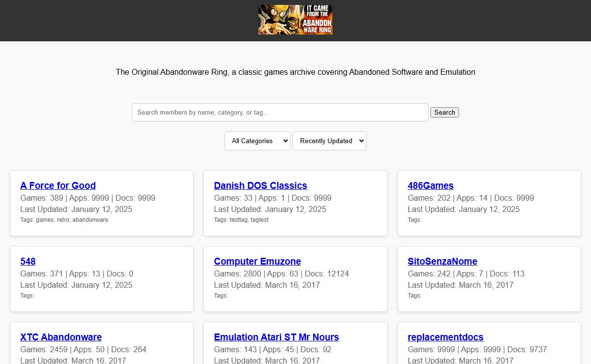The height and width of the screenshot is (364, 591).
Task: Go to the 548 member link
Action: click(x=28, y=261)
